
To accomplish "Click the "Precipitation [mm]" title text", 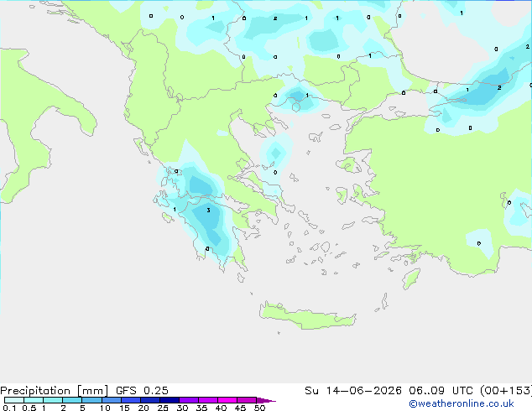I will coord(54,391).
